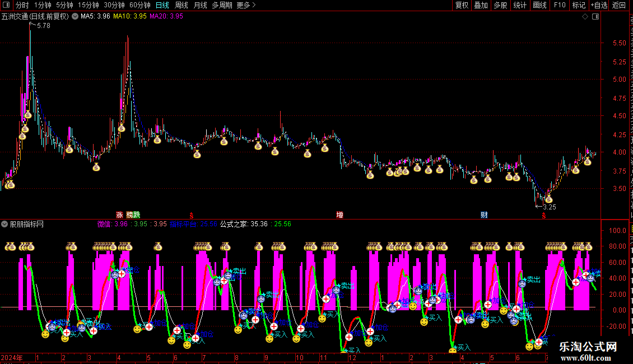The width and height of the screenshot is (633, 364).
Task: Open the 多股 multi-stock view
Action: click(500, 5)
